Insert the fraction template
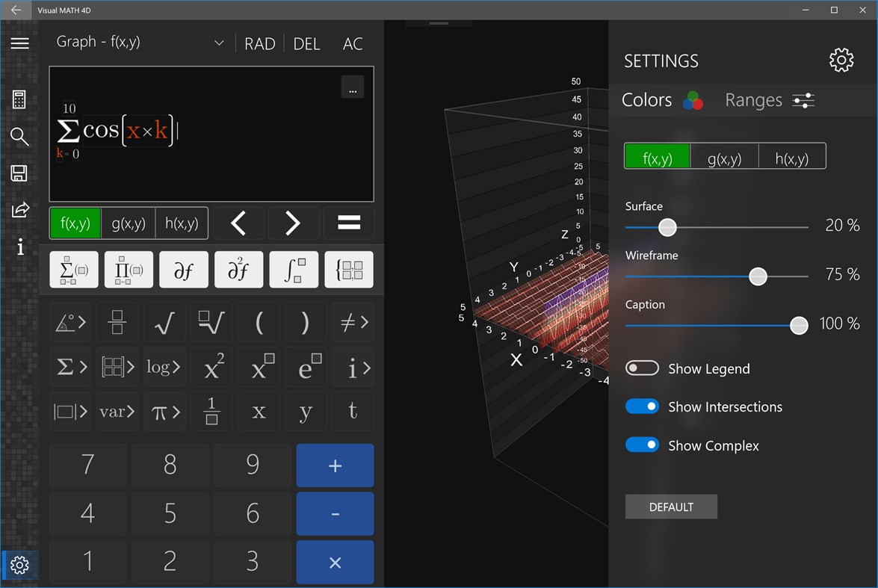Image resolution: width=878 pixels, height=588 pixels. [117, 322]
